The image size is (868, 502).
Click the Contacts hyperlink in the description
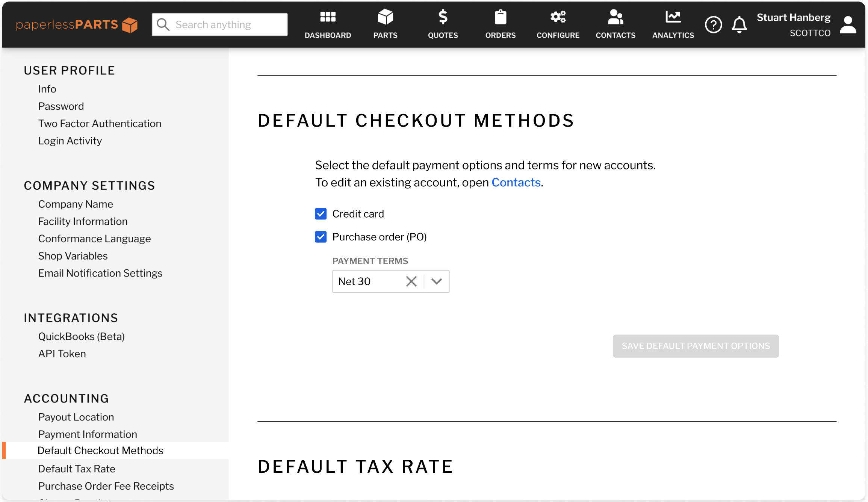point(516,182)
